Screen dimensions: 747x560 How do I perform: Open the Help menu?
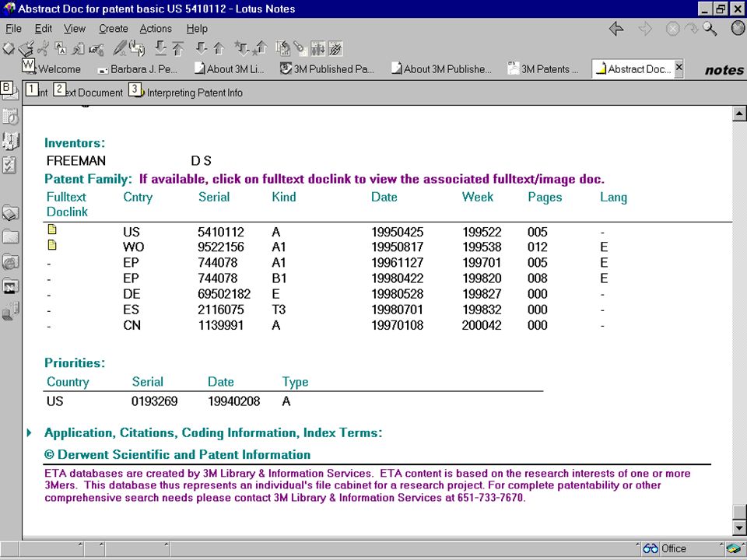[197, 29]
